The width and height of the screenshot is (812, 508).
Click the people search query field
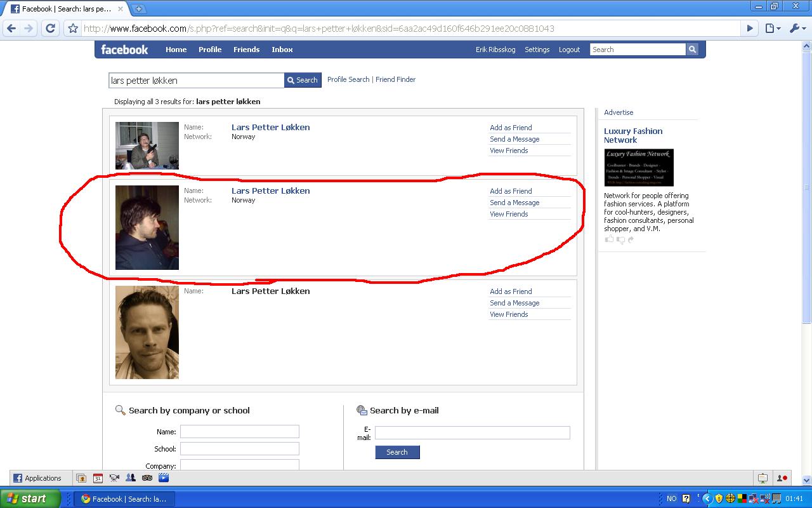pos(197,81)
